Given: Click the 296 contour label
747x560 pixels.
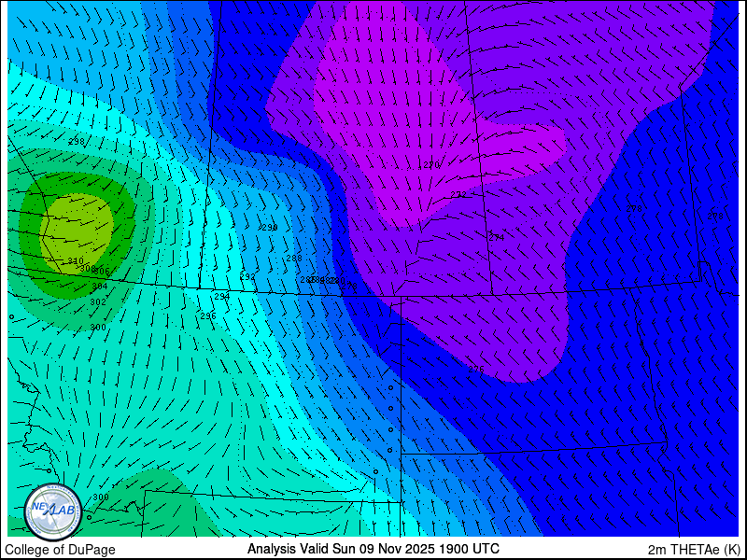Looking at the screenshot, I should coord(208,315).
